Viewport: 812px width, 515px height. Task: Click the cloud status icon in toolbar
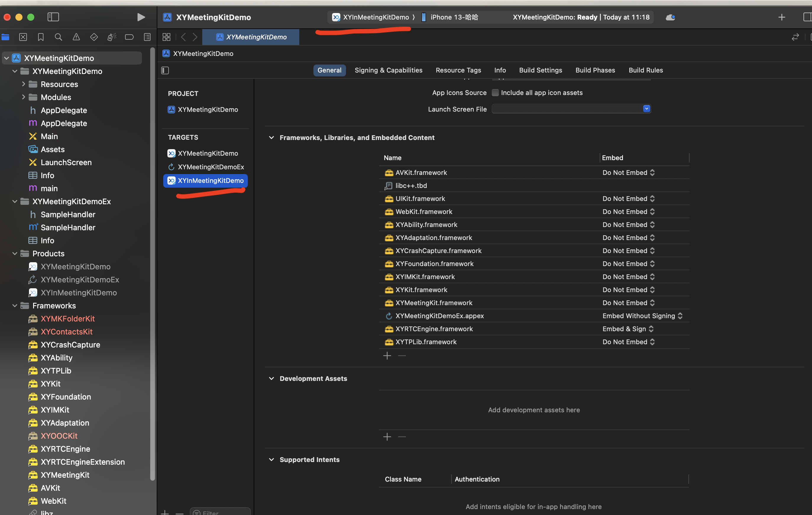pos(670,17)
